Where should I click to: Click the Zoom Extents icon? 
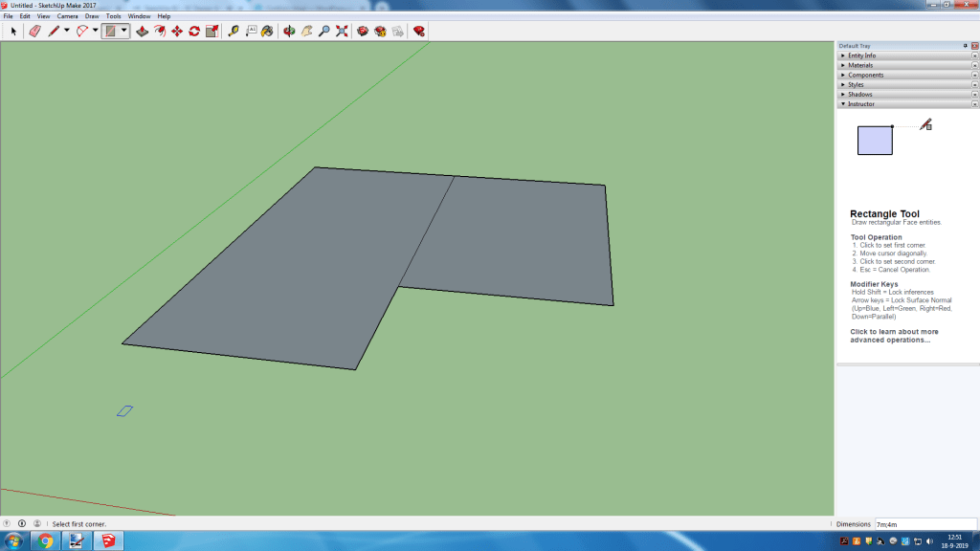(x=342, y=32)
